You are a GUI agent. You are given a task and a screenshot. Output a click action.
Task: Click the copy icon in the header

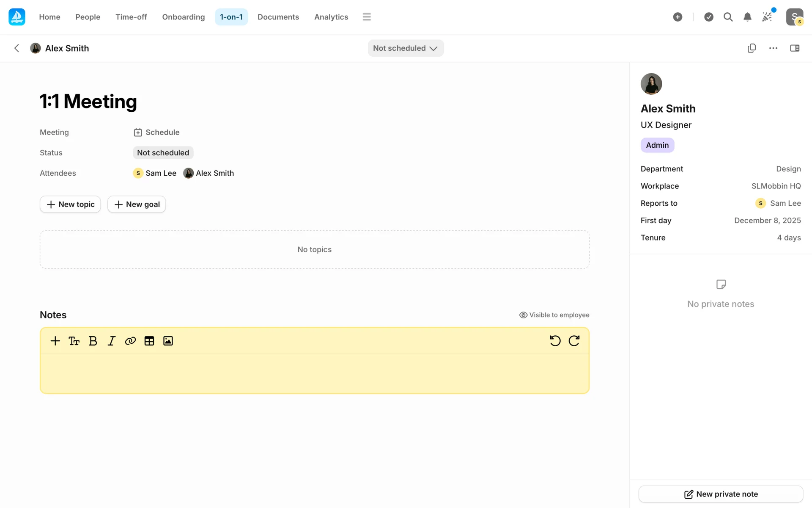(x=752, y=48)
